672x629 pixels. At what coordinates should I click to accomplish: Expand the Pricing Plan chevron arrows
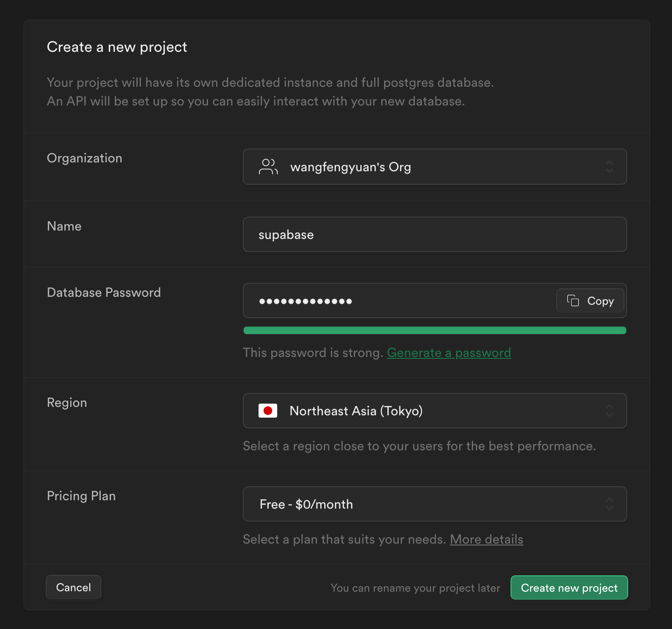pyautogui.click(x=609, y=504)
